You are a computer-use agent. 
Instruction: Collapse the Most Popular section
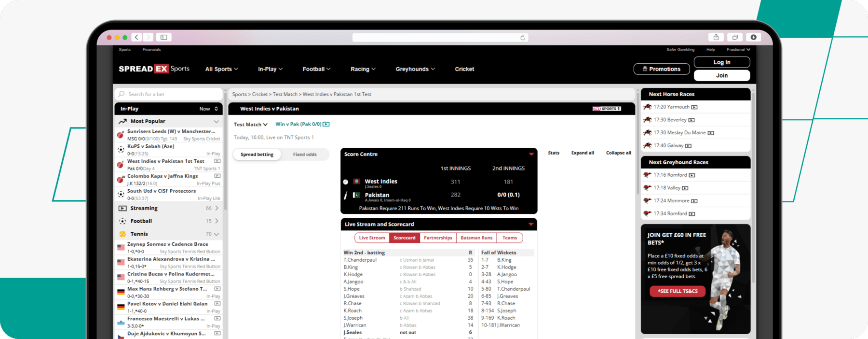click(216, 122)
